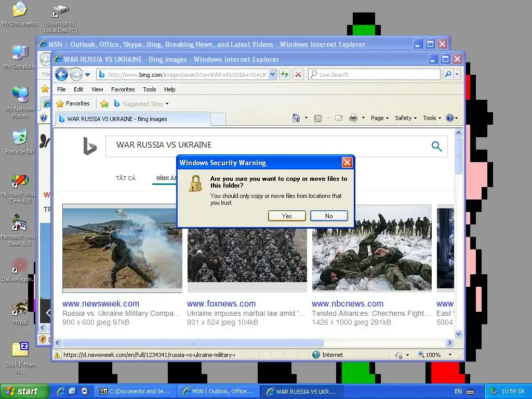The height and width of the screenshot is (399, 532).
Task: Open the www.foxnews.com link
Action: 221,303
